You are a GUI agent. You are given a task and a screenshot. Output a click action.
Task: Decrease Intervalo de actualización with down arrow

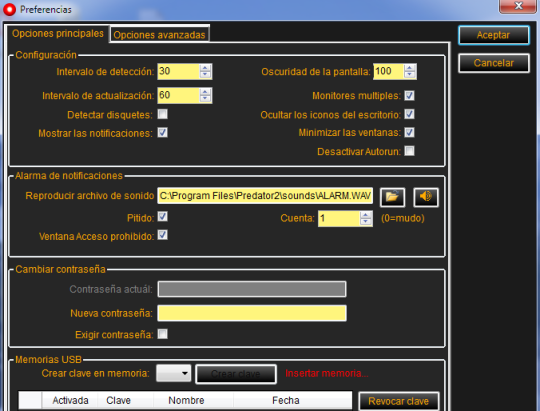pyautogui.click(x=205, y=99)
